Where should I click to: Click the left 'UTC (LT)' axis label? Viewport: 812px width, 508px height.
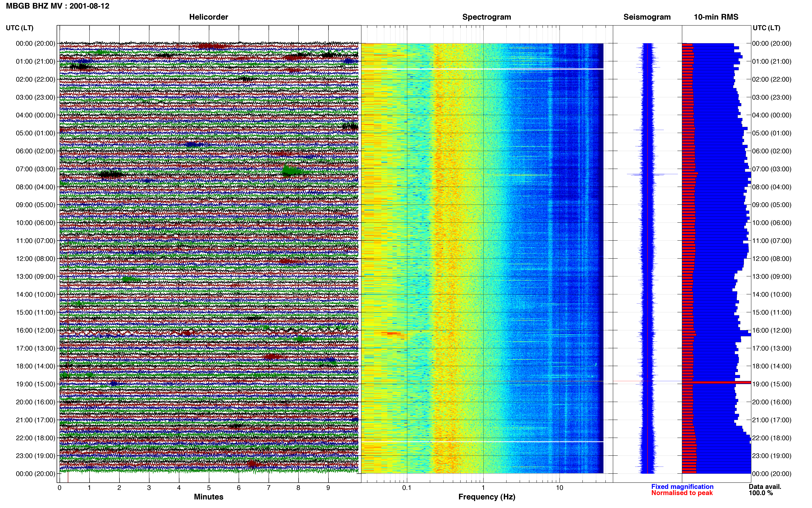pyautogui.click(x=20, y=28)
